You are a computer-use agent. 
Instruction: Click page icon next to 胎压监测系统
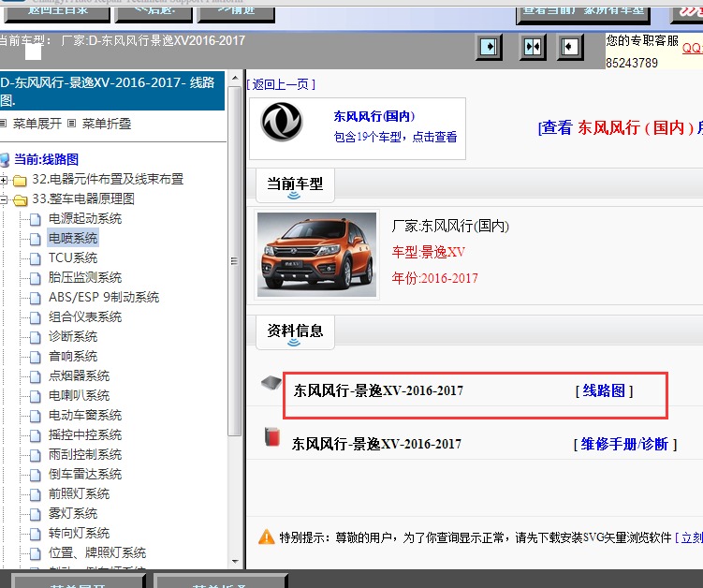pos(36,278)
